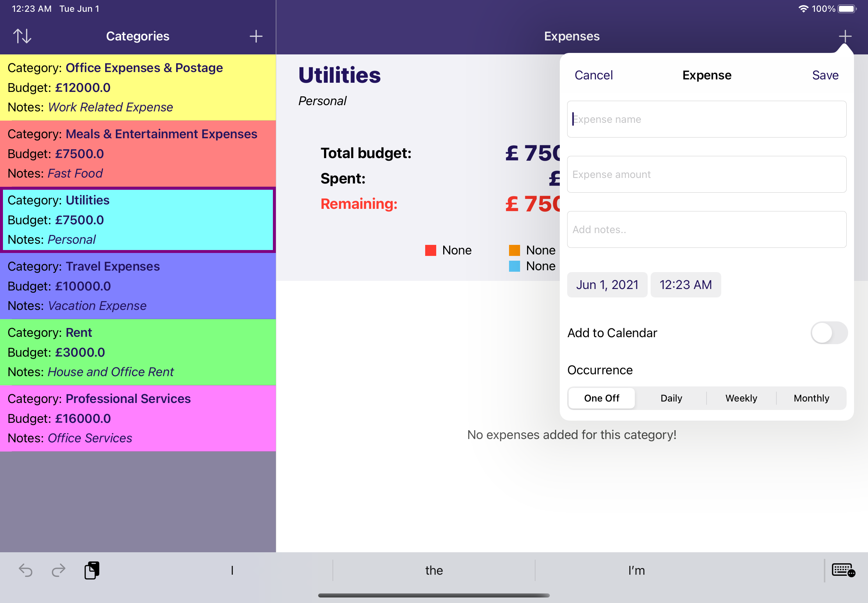Add a new category with the plus icon

pyautogui.click(x=256, y=36)
